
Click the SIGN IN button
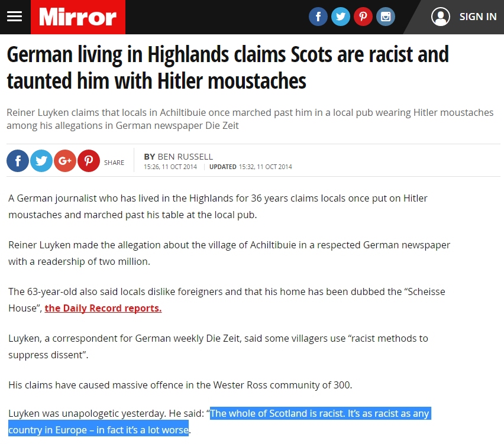point(477,17)
